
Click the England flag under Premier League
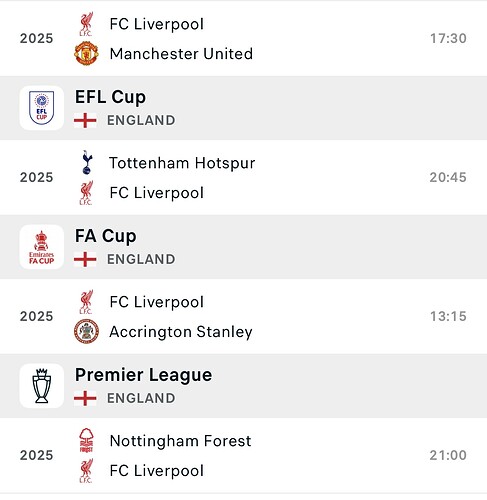tap(85, 398)
